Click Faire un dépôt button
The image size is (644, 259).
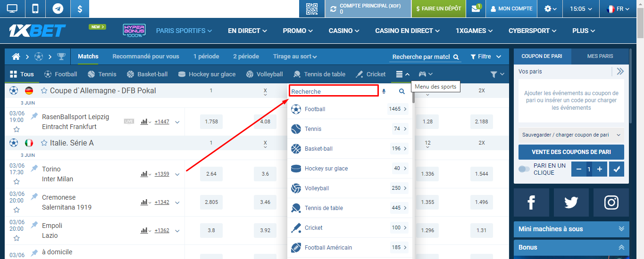pyautogui.click(x=439, y=8)
